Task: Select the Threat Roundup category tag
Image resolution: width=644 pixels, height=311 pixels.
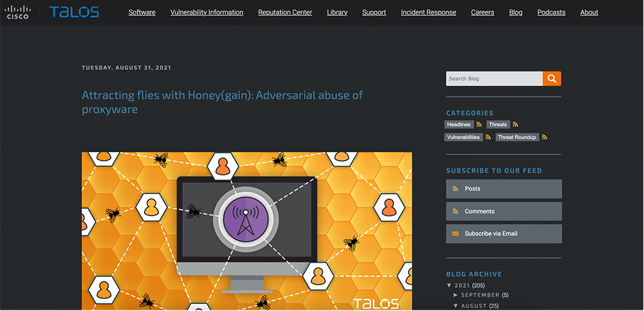Action: coord(517,138)
